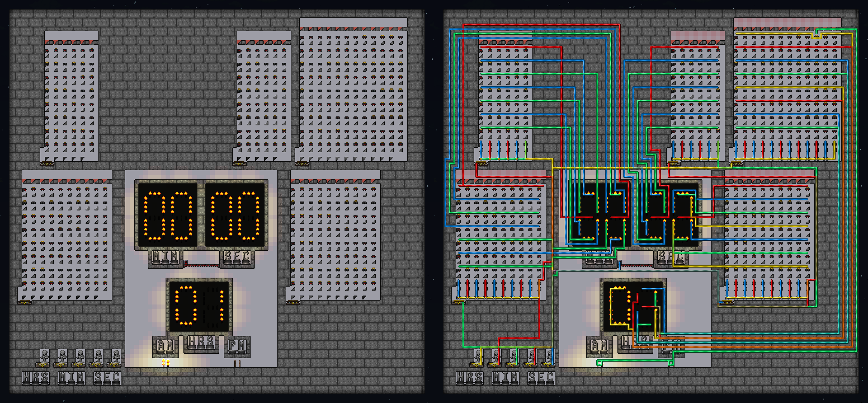Click the green wire junction under PM, wired view
This screenshot has height=403, width=868.
point(671,363)
